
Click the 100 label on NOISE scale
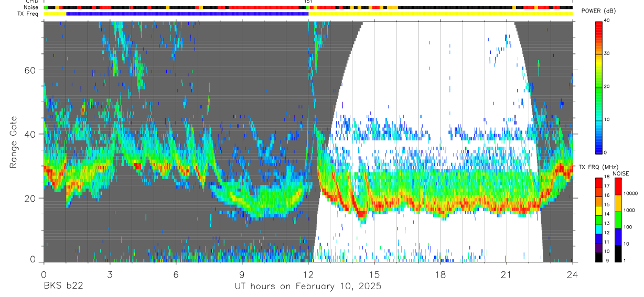tap(628, 227)
